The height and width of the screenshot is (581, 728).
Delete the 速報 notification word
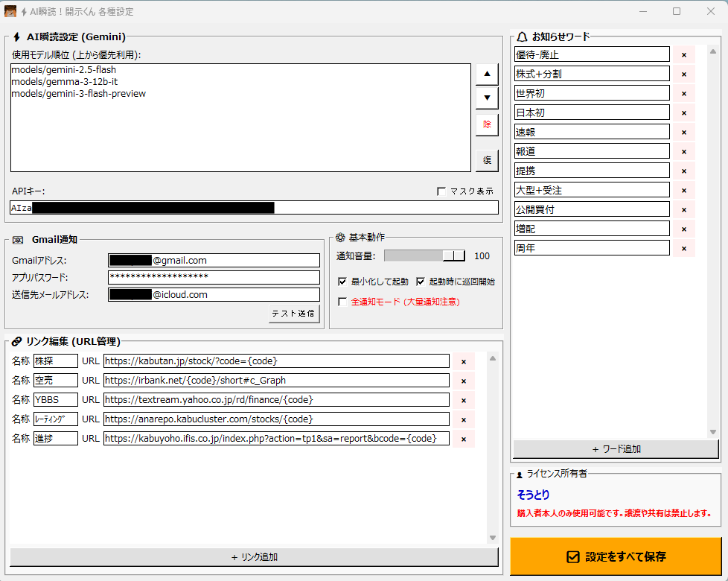point(684,133)
